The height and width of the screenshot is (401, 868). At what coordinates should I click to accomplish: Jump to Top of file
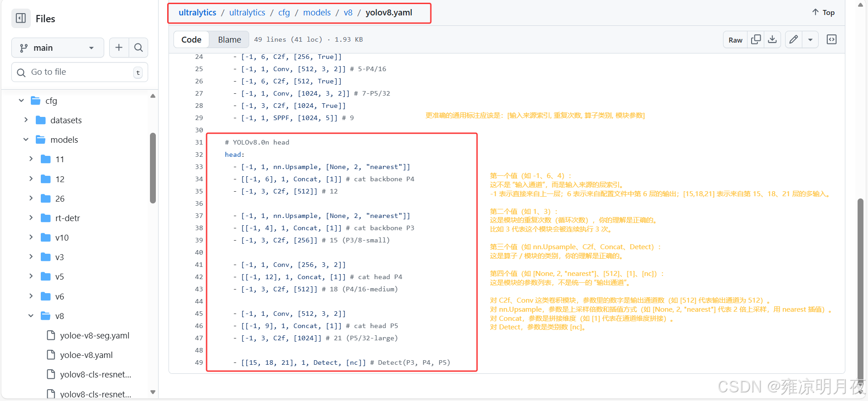pos(823,12)
